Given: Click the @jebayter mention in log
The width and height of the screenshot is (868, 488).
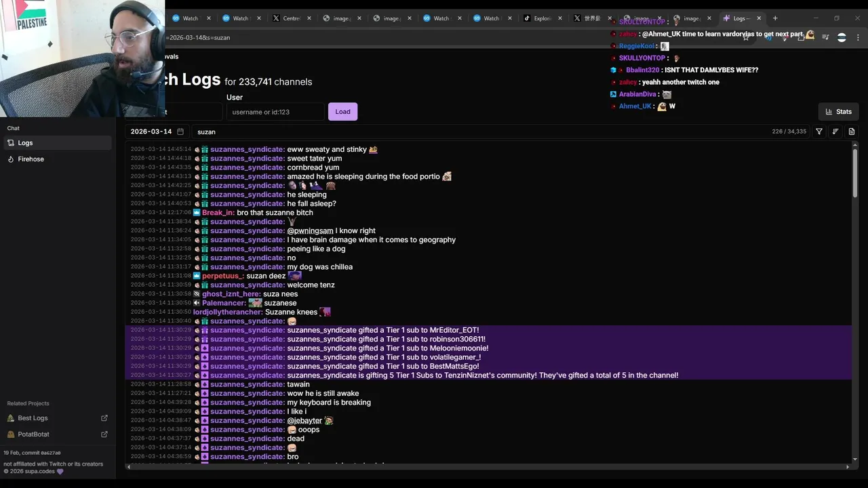Looking at the screenshot, I should point(304,421).
